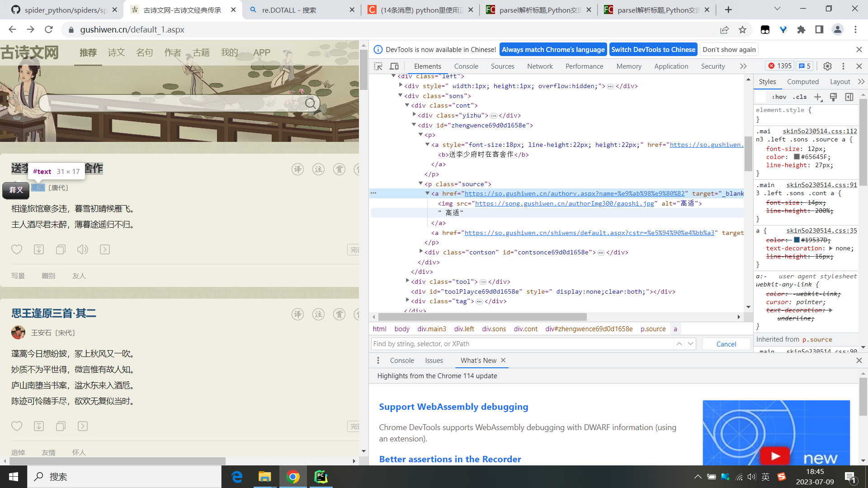The image size is (868, 488).
Task: Switch to the Sources panel tab
Action: click(503, 66)
